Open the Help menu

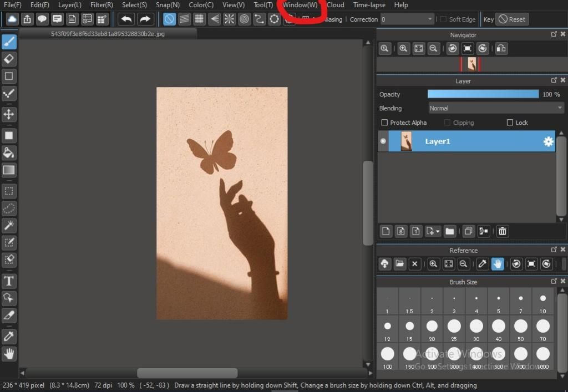(401, 5)
